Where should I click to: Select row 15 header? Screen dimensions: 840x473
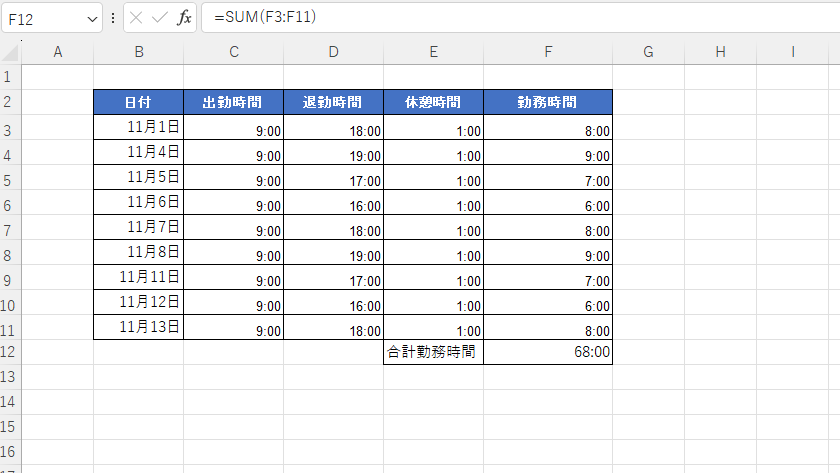pos(10,427)
